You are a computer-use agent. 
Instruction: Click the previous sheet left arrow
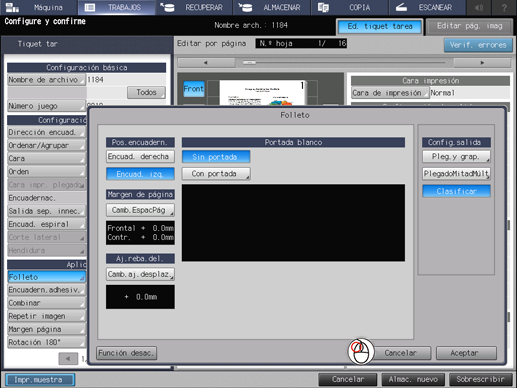[206, 63]
